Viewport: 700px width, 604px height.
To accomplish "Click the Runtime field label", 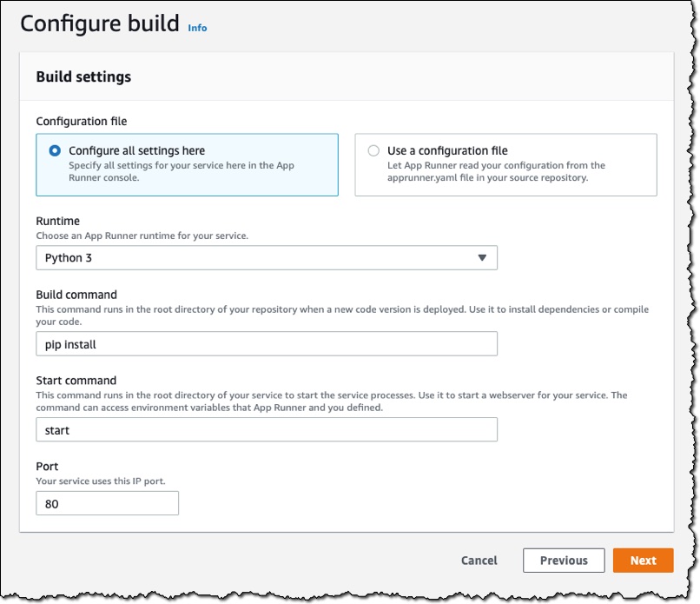I will [57, 221].
